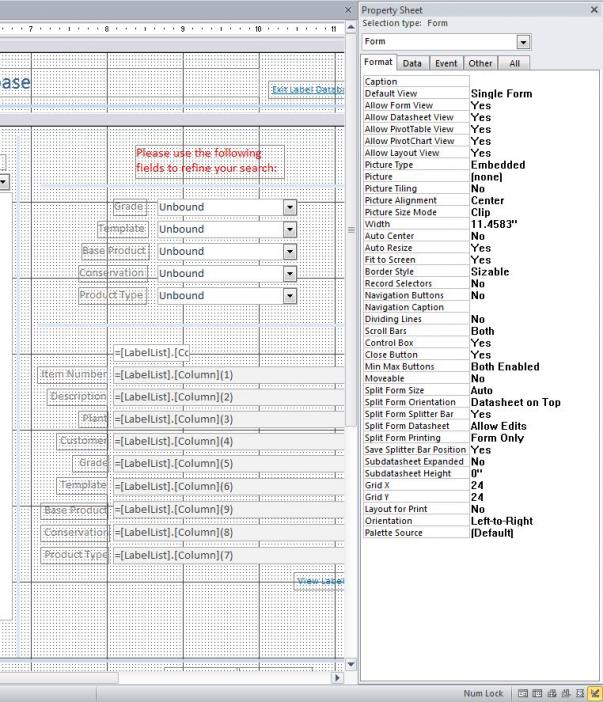Click the Width value 11.4583"
This screenshot has height=702, width=603.
[494, 224]
